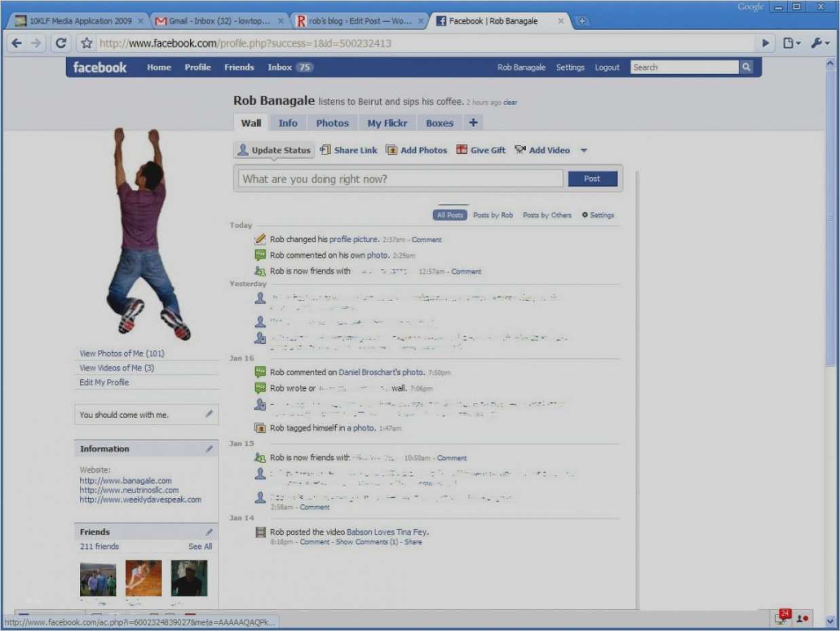Edit the 'You should come with me' box pencil
The height and width of the screenshot is (631, 840).
click(x=209, y=414)
